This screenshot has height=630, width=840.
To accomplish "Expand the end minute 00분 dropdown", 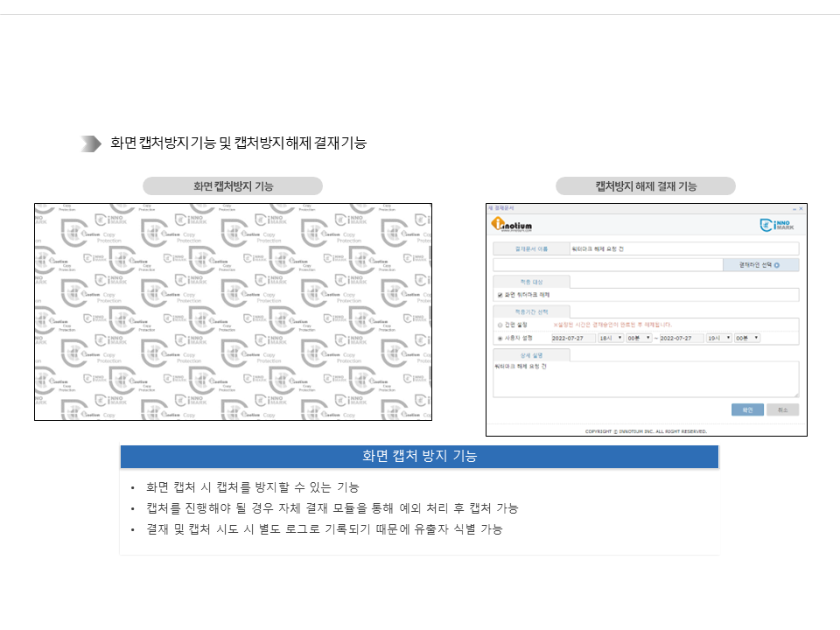I will (x=746, y=338).
